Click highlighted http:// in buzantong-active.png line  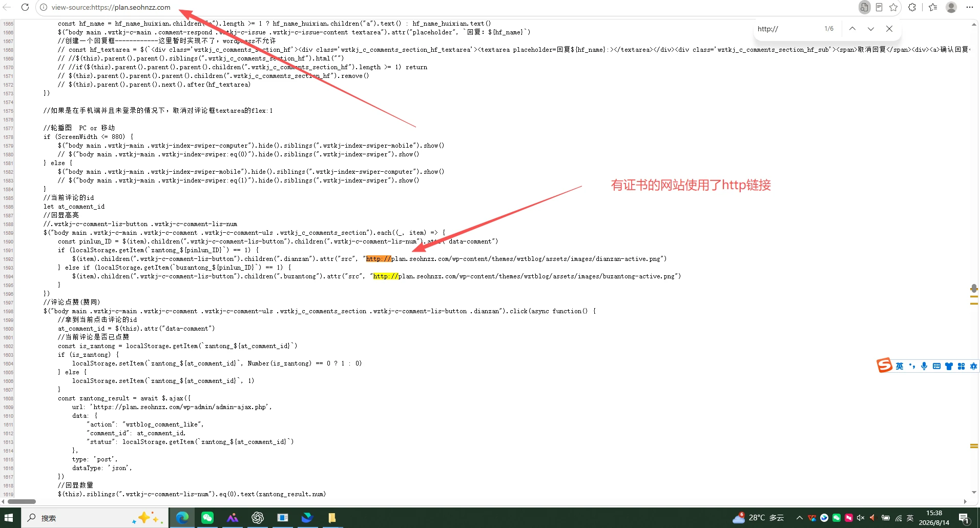pyautogui.click(x=386, y=276)
